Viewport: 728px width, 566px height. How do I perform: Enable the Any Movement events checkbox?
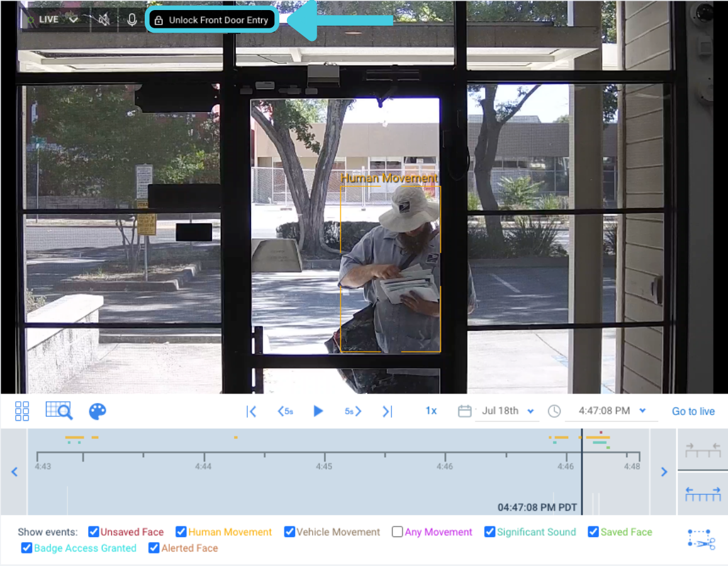(397, 532)
